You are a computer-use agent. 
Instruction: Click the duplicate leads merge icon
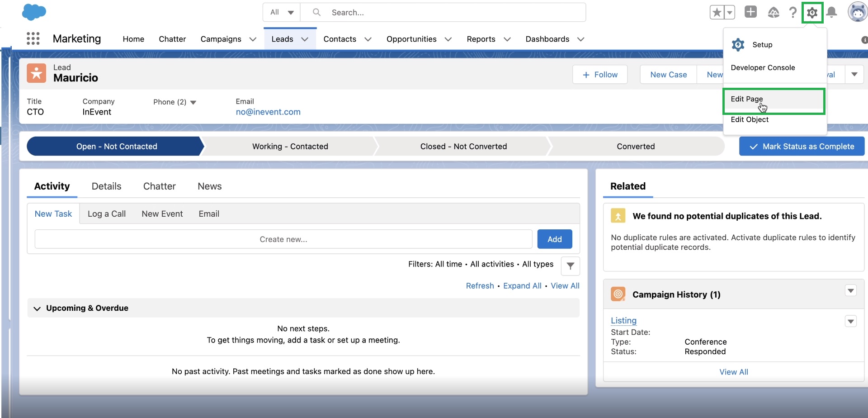tap(618, 216)
